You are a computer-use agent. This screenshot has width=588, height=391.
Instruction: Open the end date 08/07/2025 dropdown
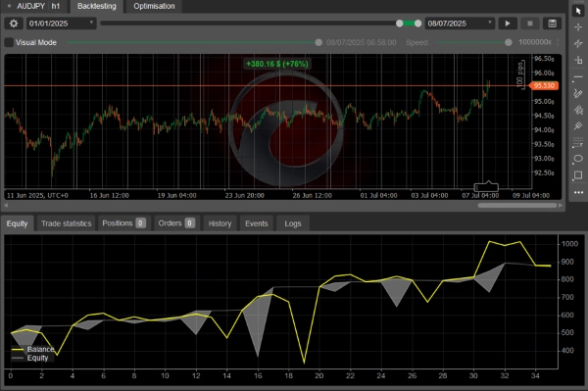pyautogui.click(x=460, y=24)
